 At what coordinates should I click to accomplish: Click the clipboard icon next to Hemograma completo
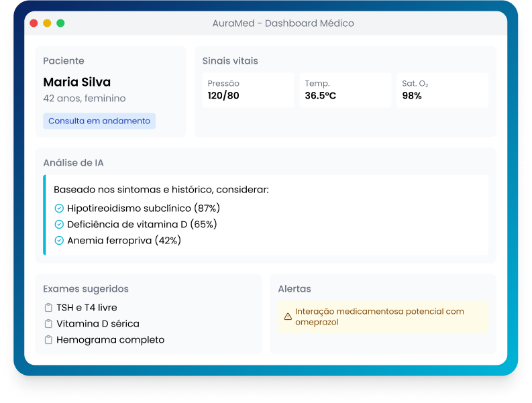point(48,340)
